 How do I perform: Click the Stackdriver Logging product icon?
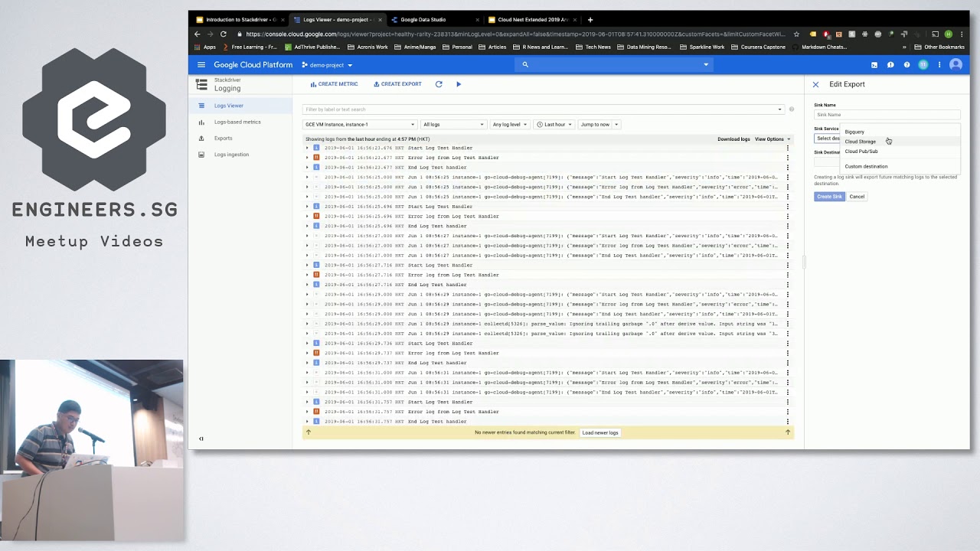coord(201,85)
